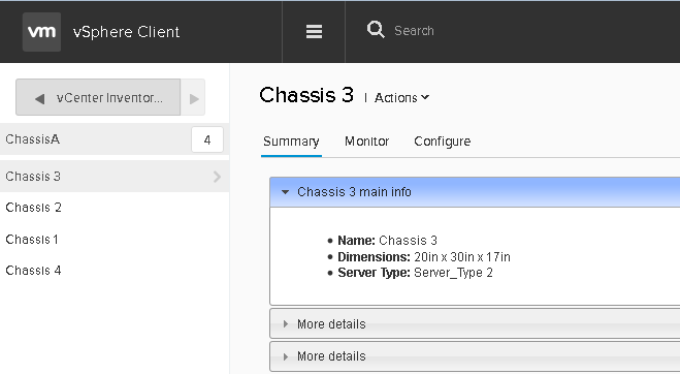Focus the Search input field
This screenshot has height=374, width=680.
pyautogui.click(x=414, y=31)
